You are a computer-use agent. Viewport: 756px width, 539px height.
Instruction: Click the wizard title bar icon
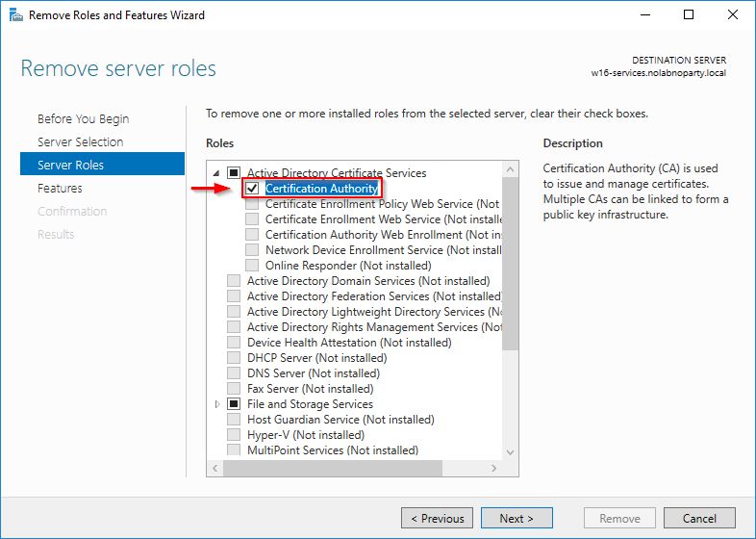(x=16, y=15)
